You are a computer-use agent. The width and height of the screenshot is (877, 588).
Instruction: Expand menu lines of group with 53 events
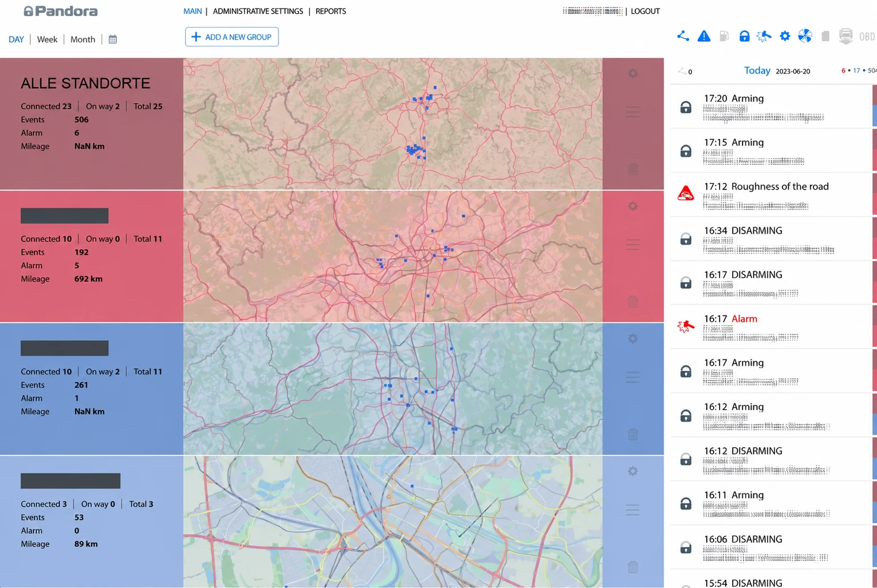(x=632, y=510)
